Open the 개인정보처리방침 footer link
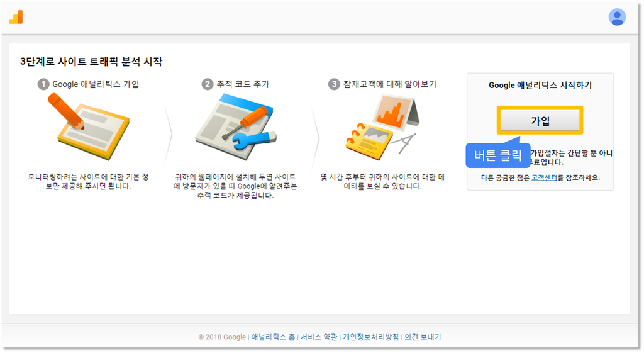This screenshot has width=644, height=353. click(x=371, y=337)
